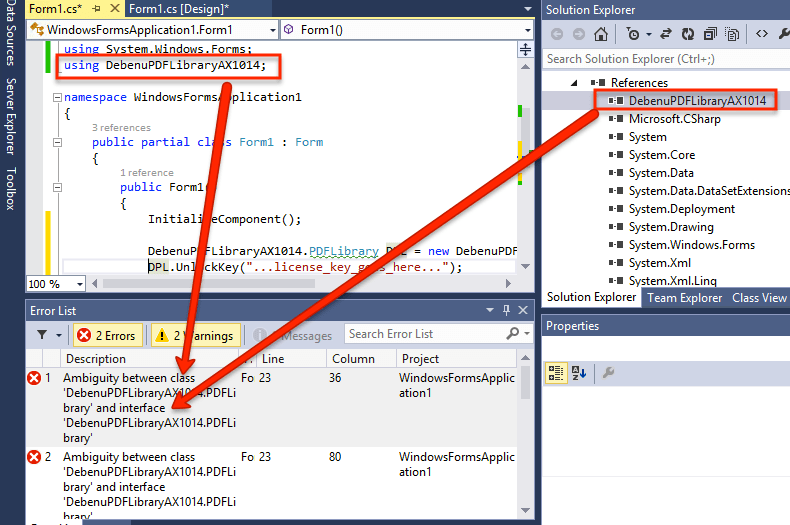Screen dimensions: 790x525
Task: Toggle the Messages filter
Action: 292,336
